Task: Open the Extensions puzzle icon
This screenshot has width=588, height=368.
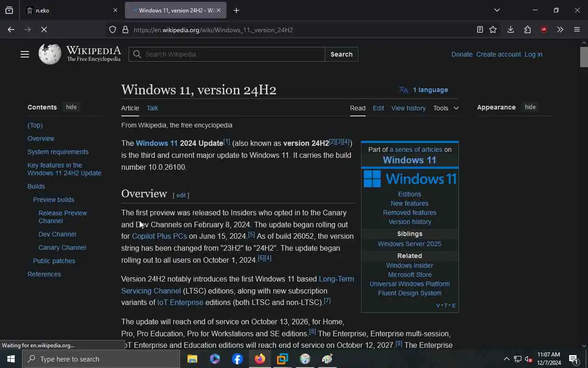Action: coord(527,29)
